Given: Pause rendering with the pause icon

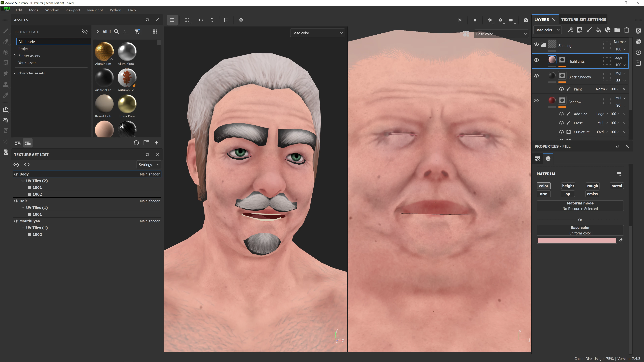Looking at the screenshot, I should 475,20.
